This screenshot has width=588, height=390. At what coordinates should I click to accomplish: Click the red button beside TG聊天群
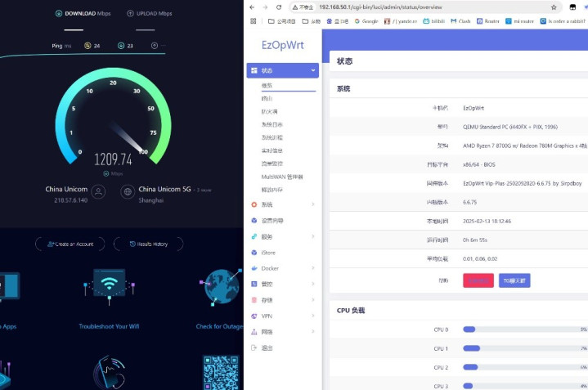point(478,280)
